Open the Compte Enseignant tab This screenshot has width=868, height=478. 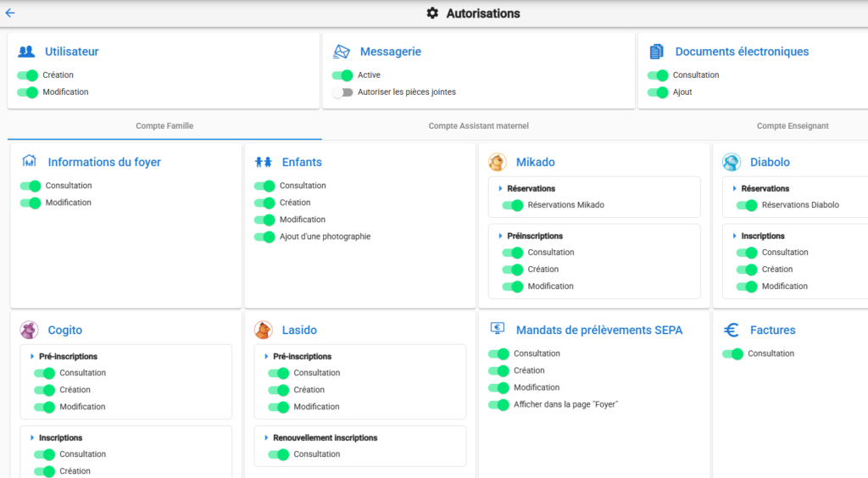792,126
